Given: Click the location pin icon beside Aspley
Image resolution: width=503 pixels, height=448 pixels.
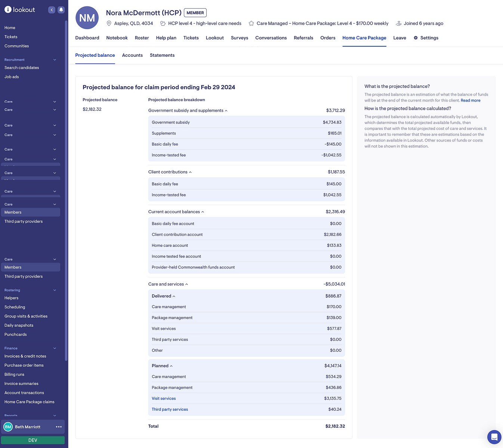Looking at the screenshot, I should 109,24.
